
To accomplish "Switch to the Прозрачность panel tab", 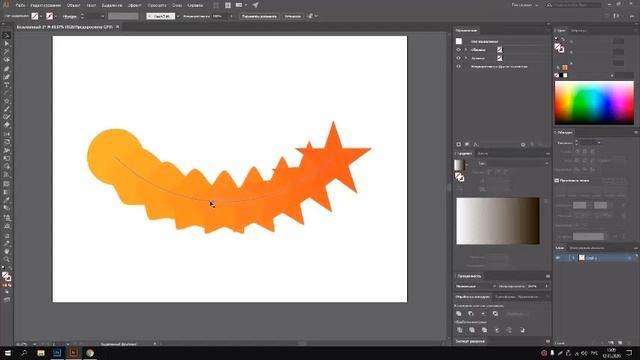I will pyautogui.click(x=469, y=276).
